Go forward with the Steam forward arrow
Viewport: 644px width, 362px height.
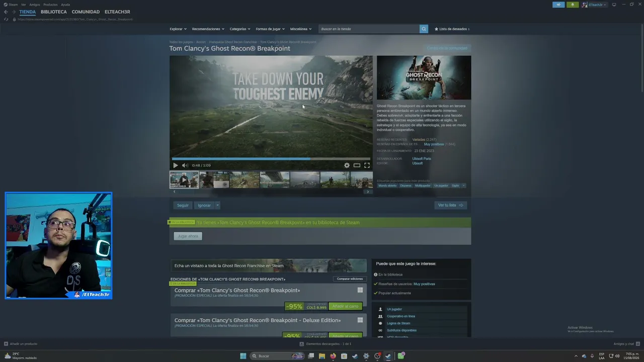[x=14, y=12]
